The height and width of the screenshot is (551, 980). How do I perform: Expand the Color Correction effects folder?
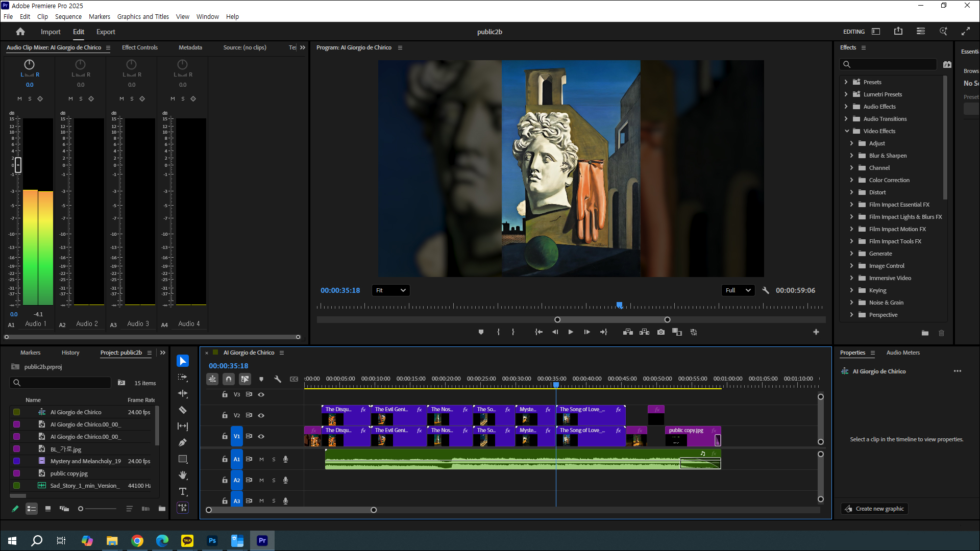(x=851, y=180)
